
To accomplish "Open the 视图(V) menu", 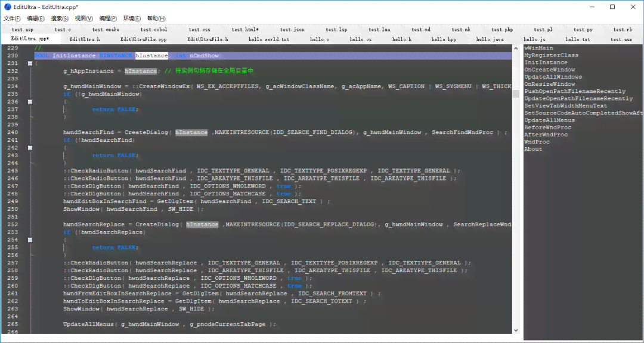I will [84, 18].
